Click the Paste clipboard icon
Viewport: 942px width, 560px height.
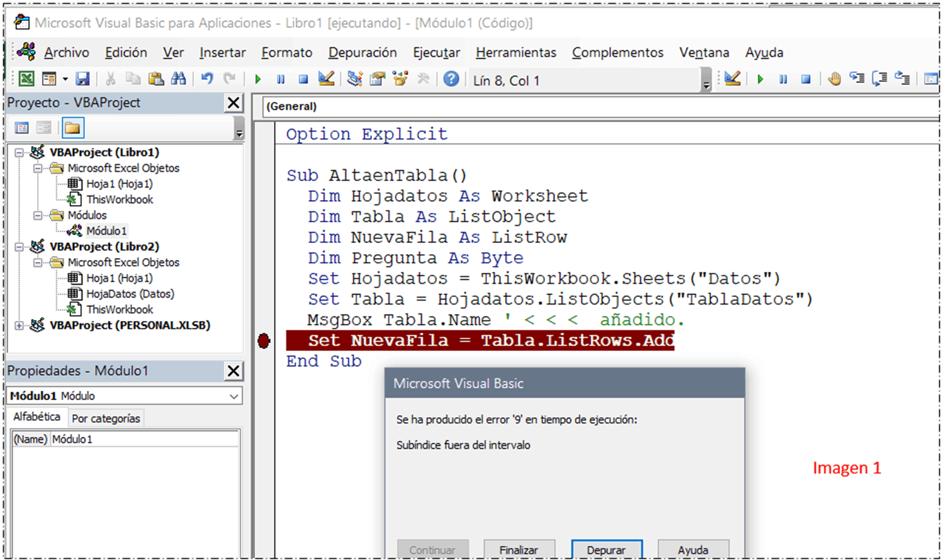tap(155, 79)
